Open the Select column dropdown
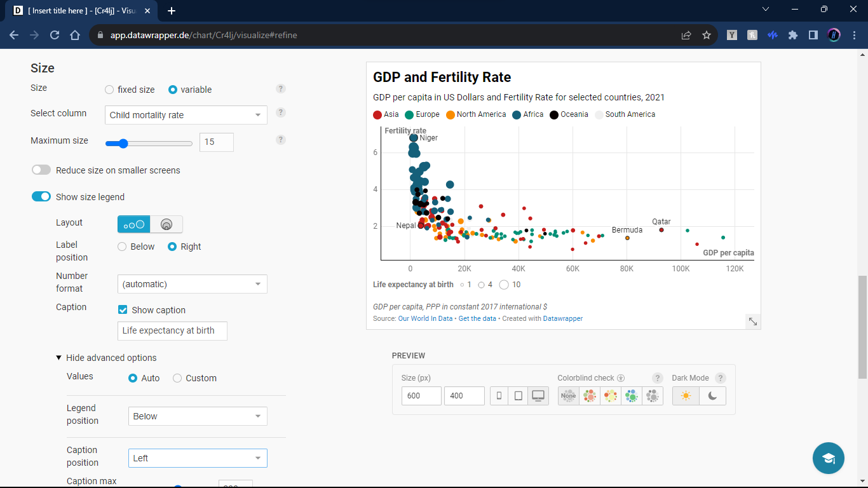 (x=186, y=115)
